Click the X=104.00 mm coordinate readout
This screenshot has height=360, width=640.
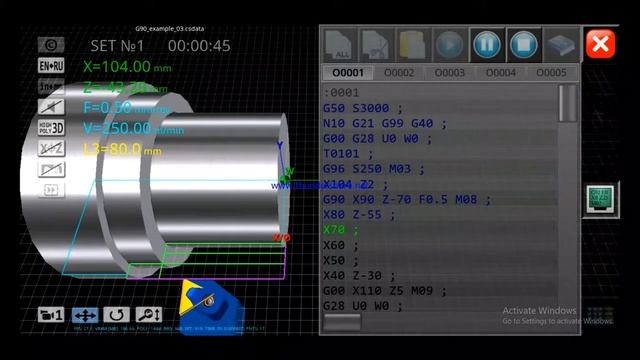tap(127, 67)
